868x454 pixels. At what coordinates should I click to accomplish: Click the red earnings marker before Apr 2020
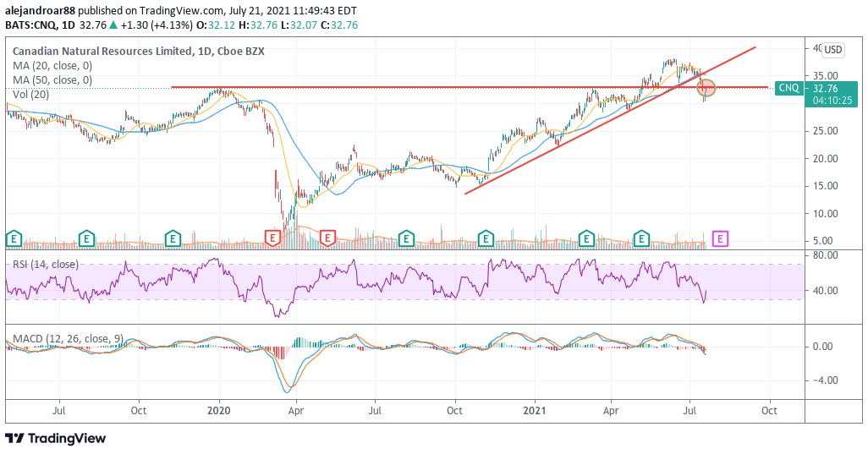(x=272, y=238)
